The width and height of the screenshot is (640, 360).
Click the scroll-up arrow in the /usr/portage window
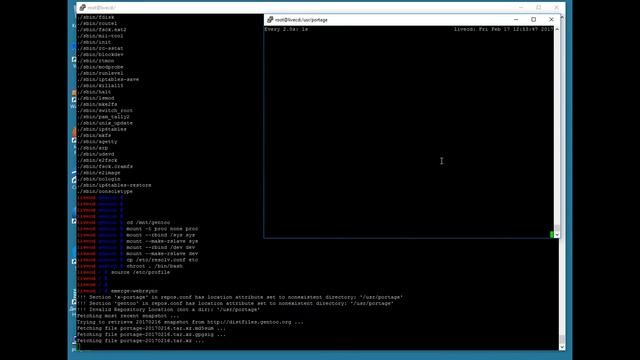tap(557, 29)
